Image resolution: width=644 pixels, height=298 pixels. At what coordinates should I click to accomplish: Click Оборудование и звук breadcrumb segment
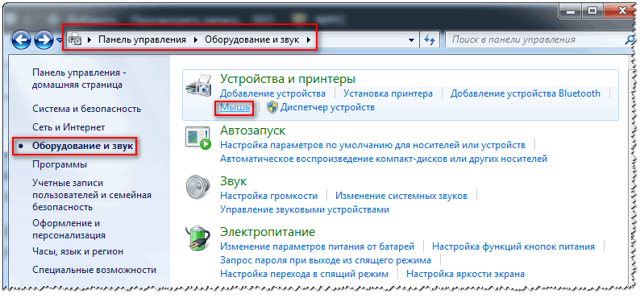[251, 39]
